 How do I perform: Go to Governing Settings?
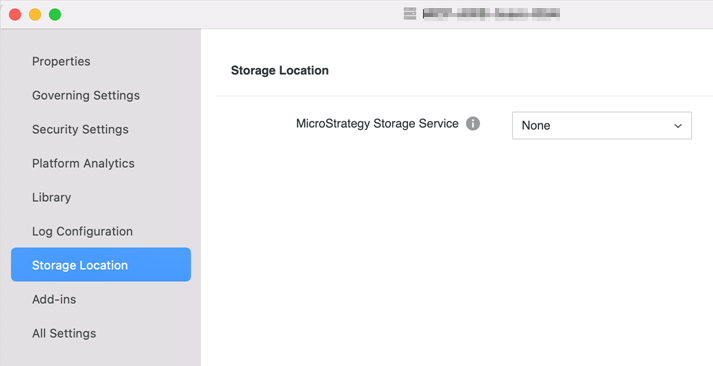pyautogui.click(x=85, y=95)
